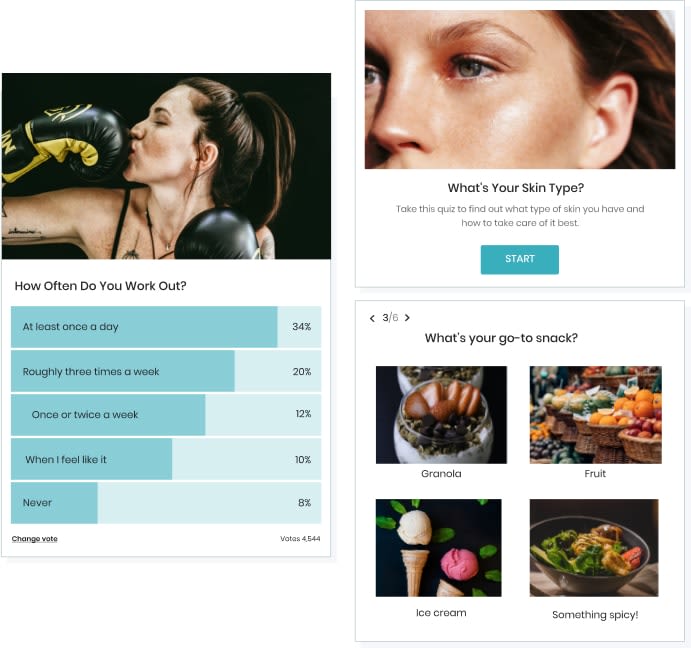Click the 'Something spicy!' caption label

595,615
